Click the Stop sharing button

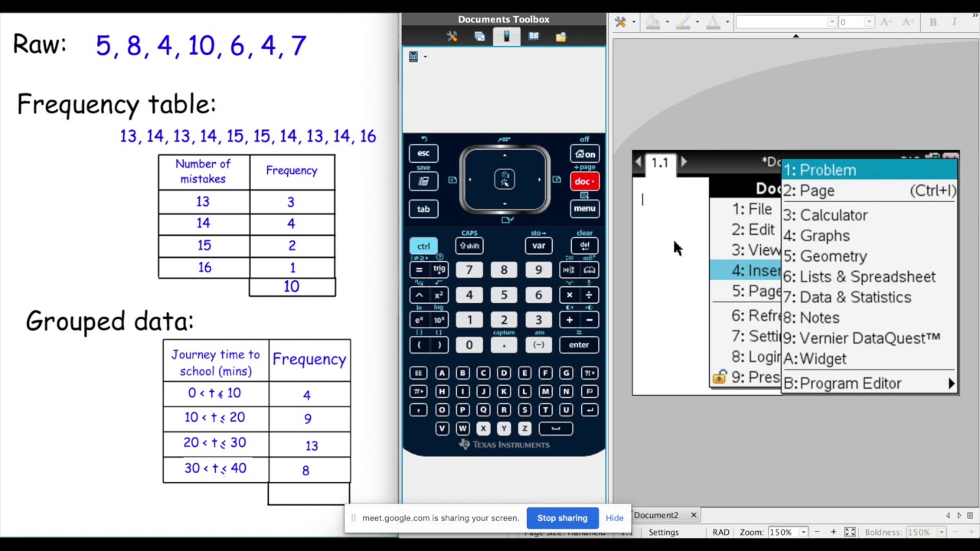(x=562, y=518)
